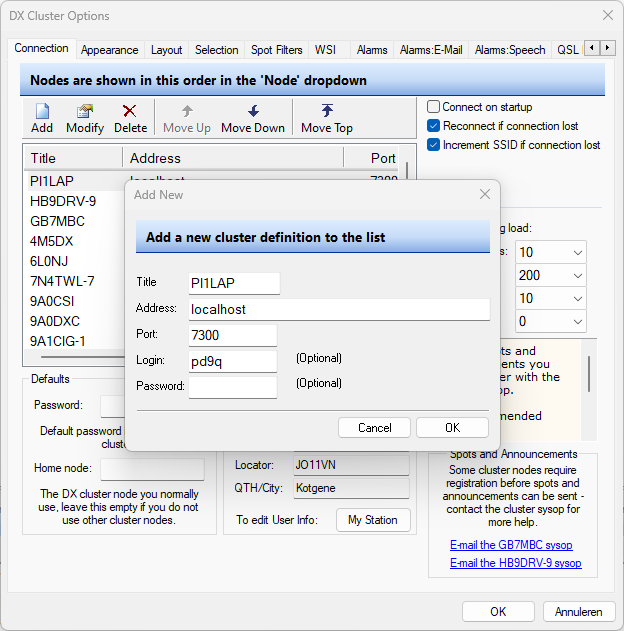This screenshot has height=631, width=624.
Task: Open the dropdown showing value 200
Action: [577, 275]
